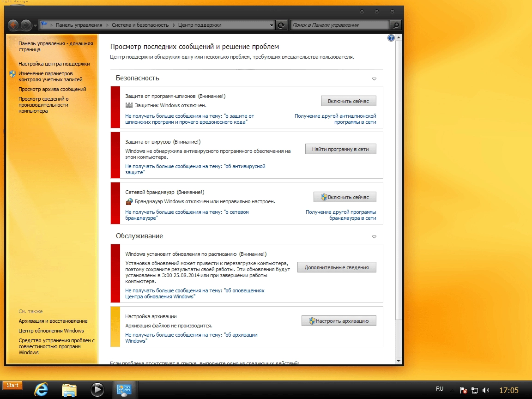
Task: Click 'Защита от вирусов' heading
Action: (148, 142)
